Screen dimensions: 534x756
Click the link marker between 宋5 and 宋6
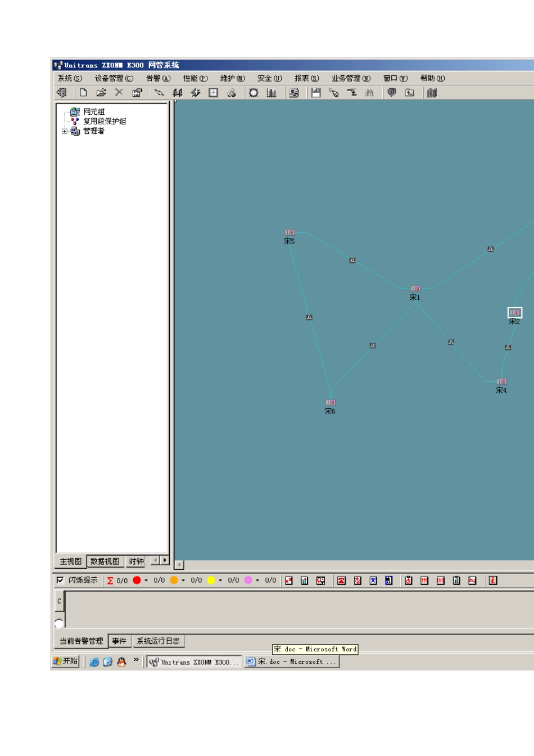tap(309, 317)
